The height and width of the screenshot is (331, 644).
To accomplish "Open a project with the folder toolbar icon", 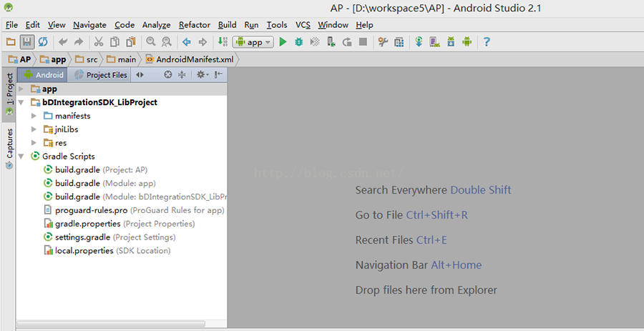I will 11,42.
